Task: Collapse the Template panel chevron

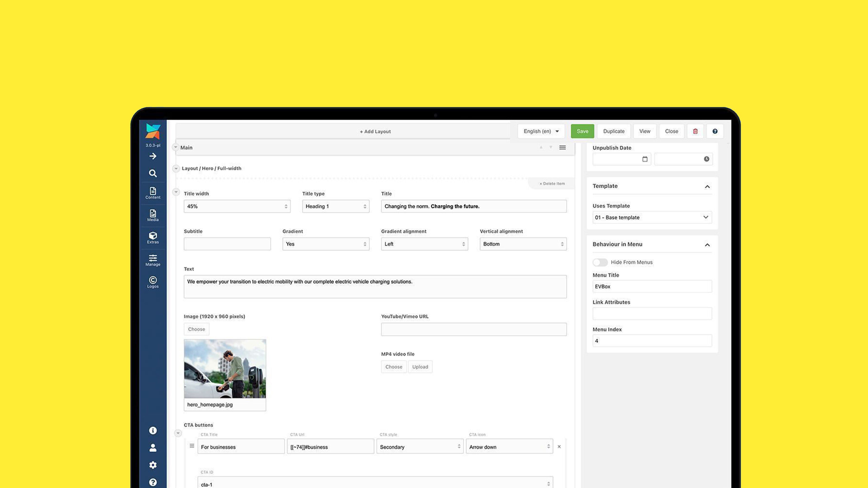Action: pyautogui.click(x=707, y=186)
